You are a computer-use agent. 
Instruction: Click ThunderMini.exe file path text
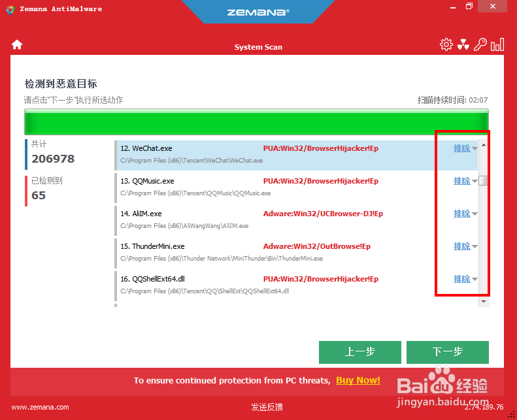pos(222,259)
